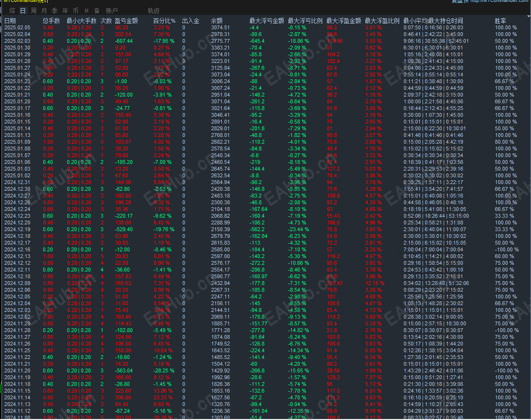This screenshot has width=531, height=420.
Task: Select the 日 daily statistics tab
Action: [x=23, y=11]
